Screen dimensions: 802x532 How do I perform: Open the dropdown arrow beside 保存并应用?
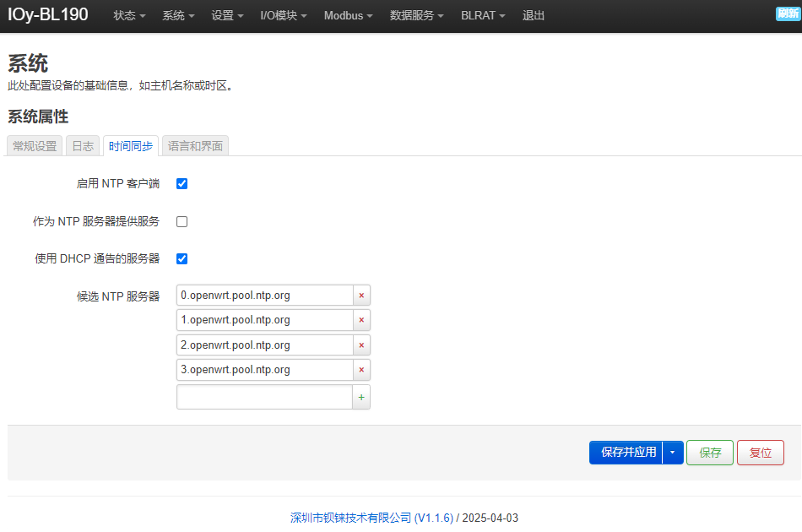click(x=673, y=453)
